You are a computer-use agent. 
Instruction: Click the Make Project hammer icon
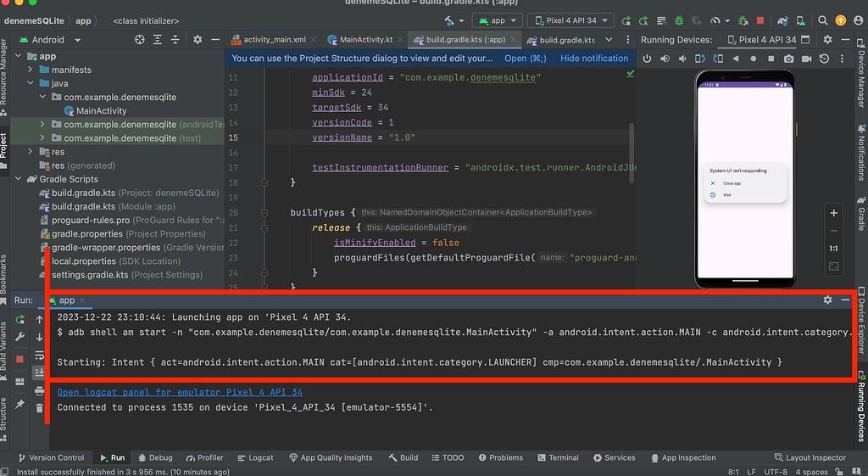click(x=449, y=20)
